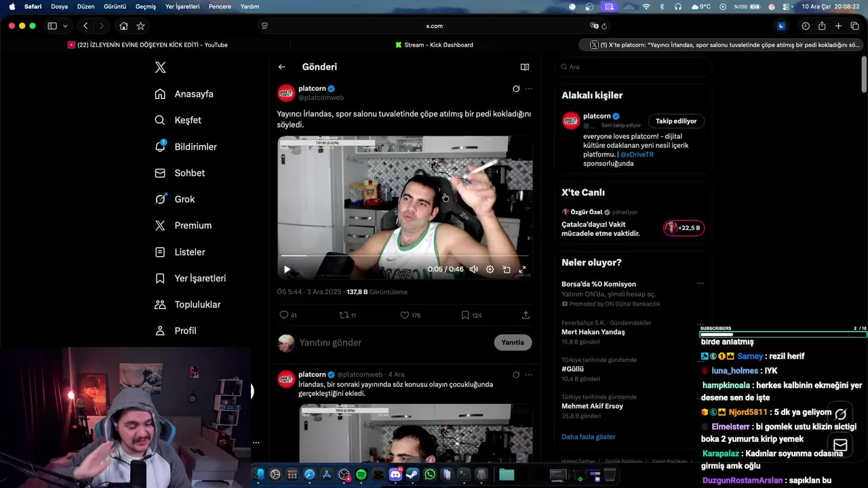Click Daha fazla göster link

click(x=589, y=436)
